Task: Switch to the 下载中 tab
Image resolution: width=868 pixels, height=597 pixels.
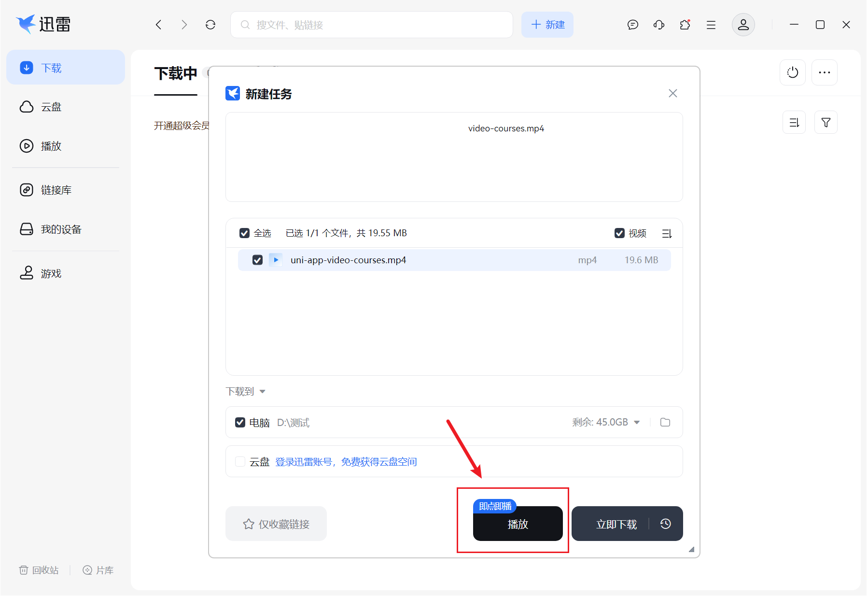Action: pyautogui.click(x=176, y=74)
